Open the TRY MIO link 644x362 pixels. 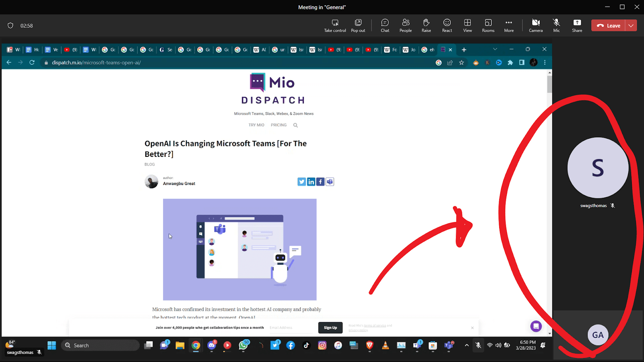point(256,125)
